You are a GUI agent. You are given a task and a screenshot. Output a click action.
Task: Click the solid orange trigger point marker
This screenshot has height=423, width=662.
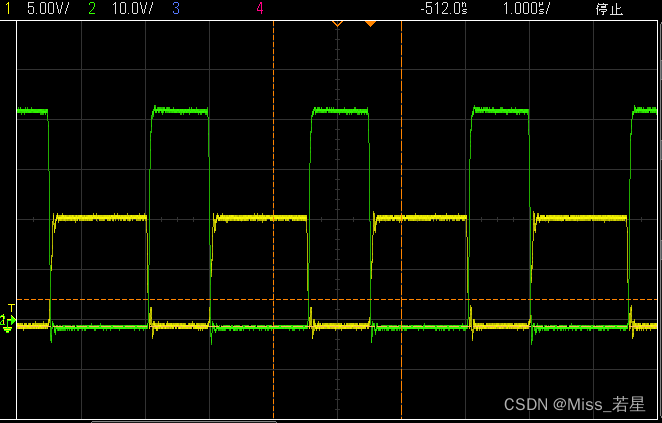coord(370,23)
